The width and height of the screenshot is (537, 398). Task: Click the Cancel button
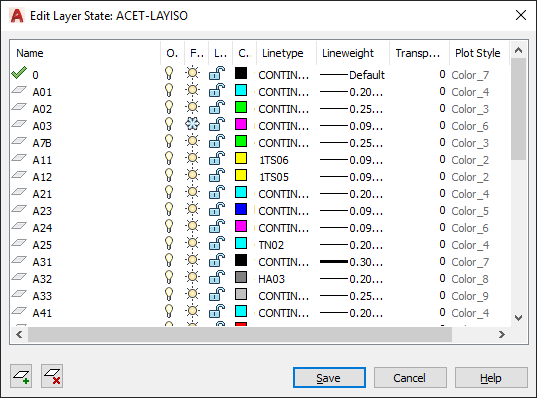410,378
